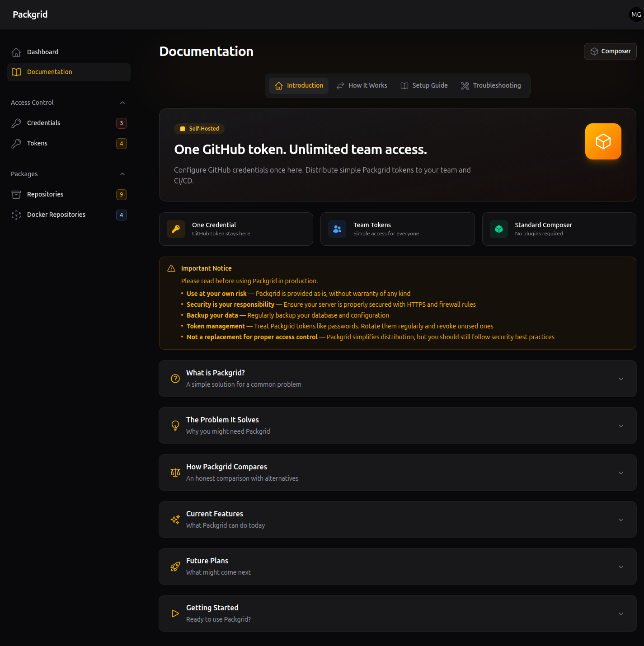Click the Packgrid logo text
This screenshot has height=646, width=644.
click(x=30, y=14)
